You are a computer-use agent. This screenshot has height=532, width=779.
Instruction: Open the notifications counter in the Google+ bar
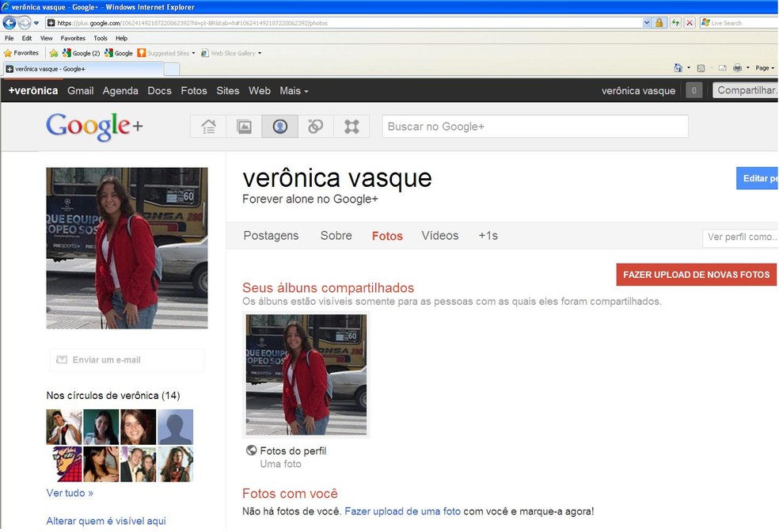[x=693, y=90]
